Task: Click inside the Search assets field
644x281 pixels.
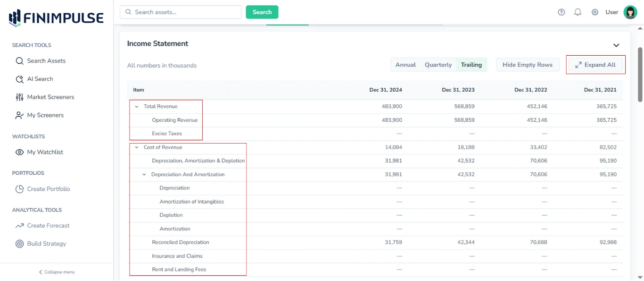Action: (x=181, y=12)
